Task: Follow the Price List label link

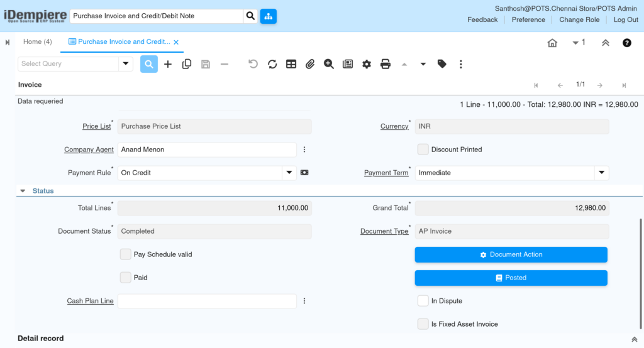Action: point(96,126)
